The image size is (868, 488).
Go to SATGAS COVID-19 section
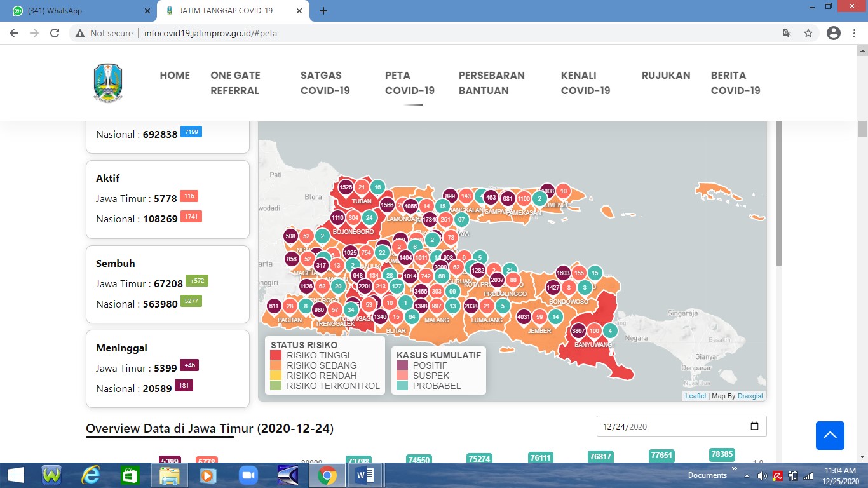click(x=325, y=83)
